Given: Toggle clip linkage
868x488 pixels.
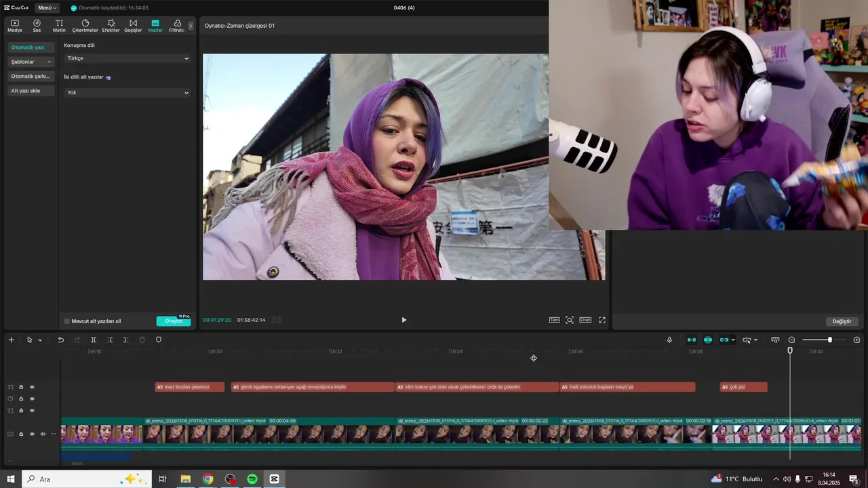Looking at the screenshot, I should 724,340.
